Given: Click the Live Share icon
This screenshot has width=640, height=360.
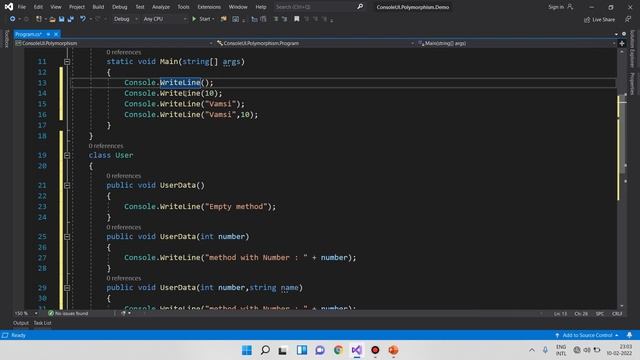Looking at the screenshot, I should click(x=599, y=20).
